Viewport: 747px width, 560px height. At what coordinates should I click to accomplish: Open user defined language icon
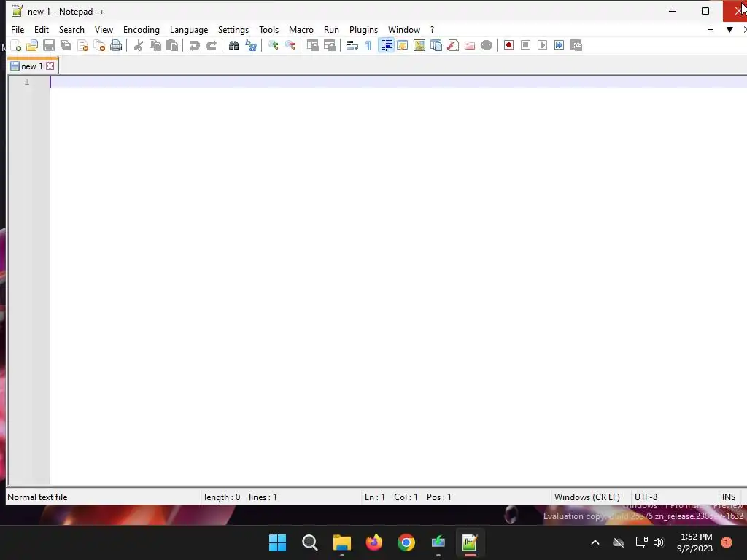[403, 45]
